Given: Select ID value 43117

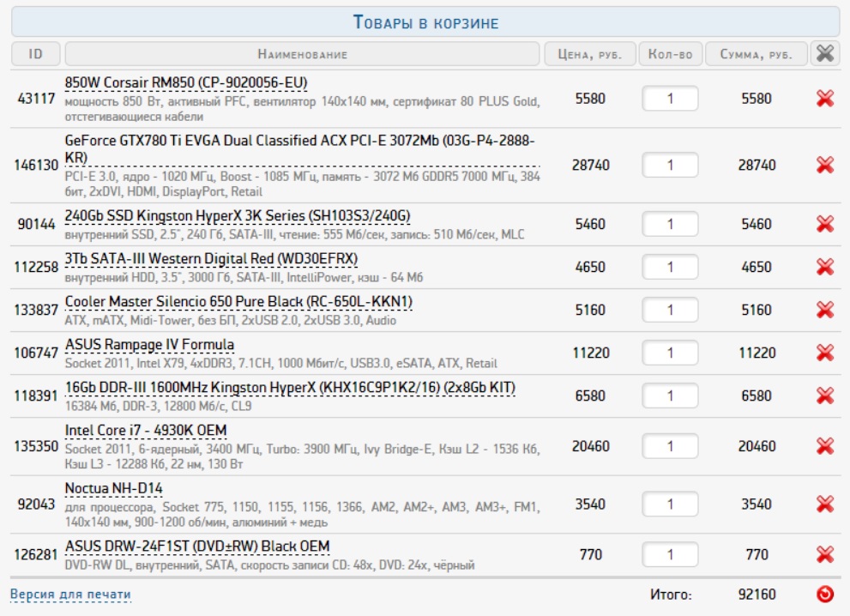Looking at the screenshot, I should 36,99.
